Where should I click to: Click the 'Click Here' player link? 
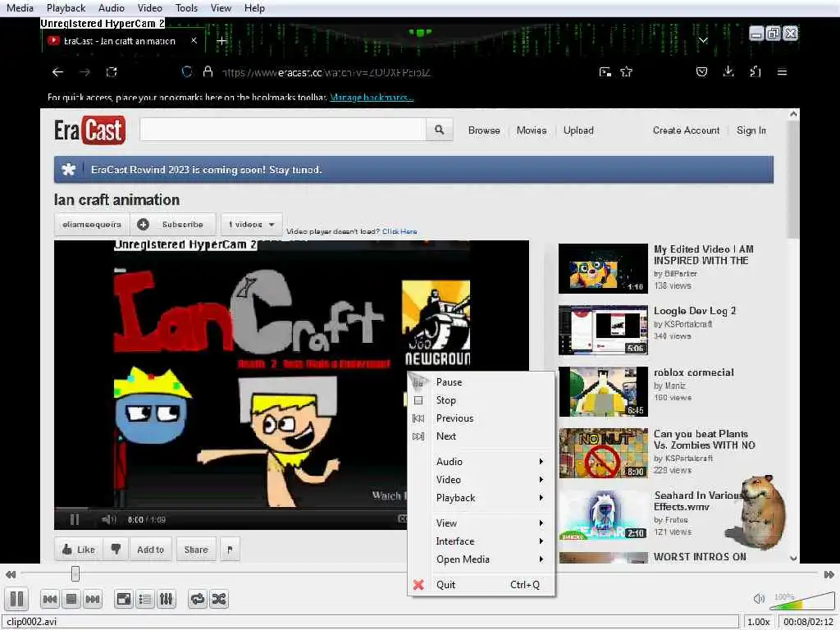[x=399, y=231]
